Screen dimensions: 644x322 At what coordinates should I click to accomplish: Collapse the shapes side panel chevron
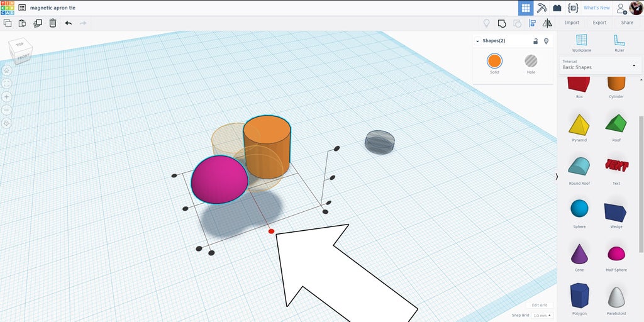click(x=557, y=177)
